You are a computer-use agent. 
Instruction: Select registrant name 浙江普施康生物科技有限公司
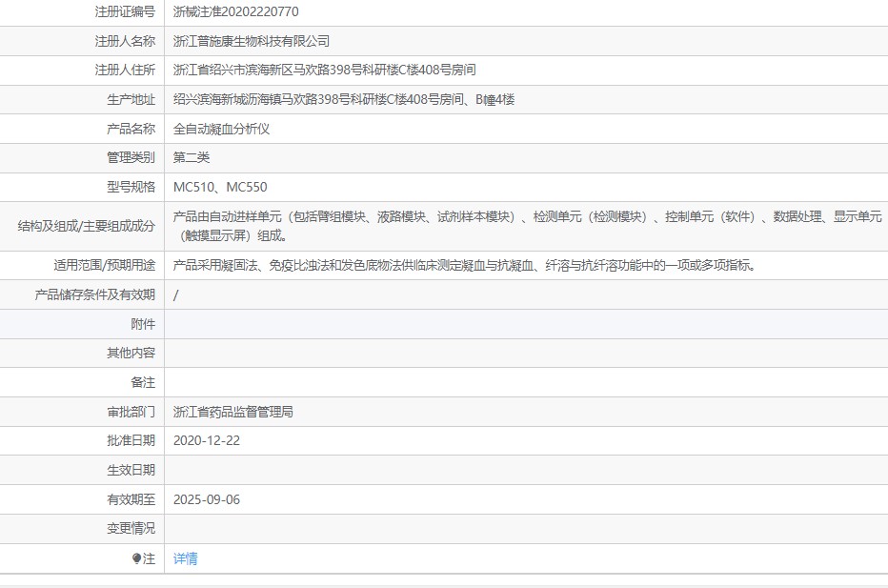point(252,41)
